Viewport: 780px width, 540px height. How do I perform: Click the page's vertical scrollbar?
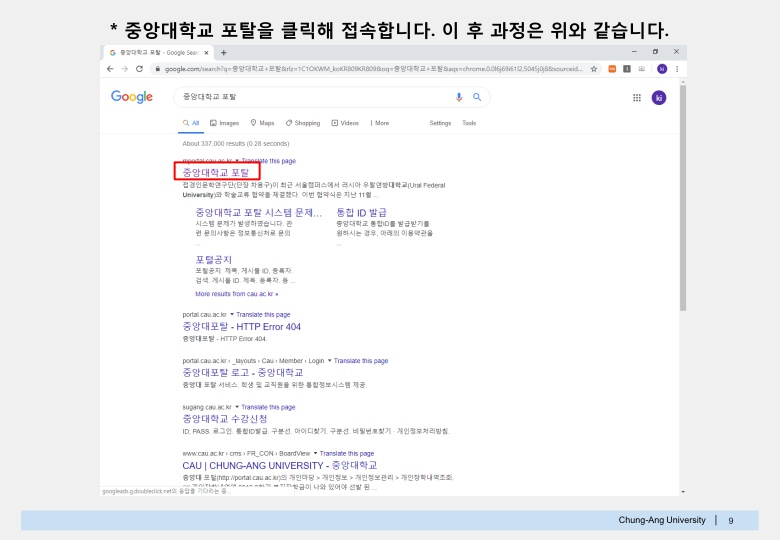point(683,198)
